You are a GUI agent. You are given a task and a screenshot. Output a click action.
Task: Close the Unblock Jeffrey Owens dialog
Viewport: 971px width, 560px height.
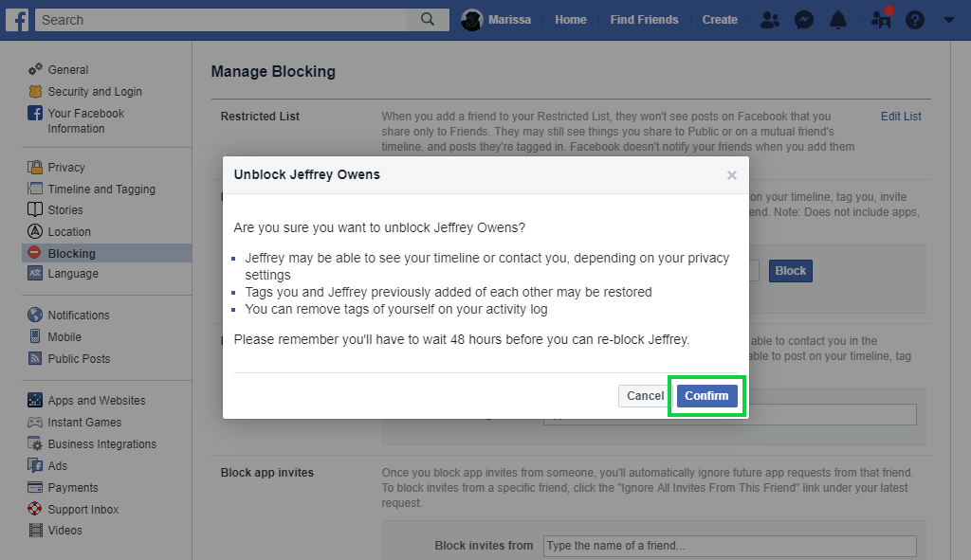[731, 175]
